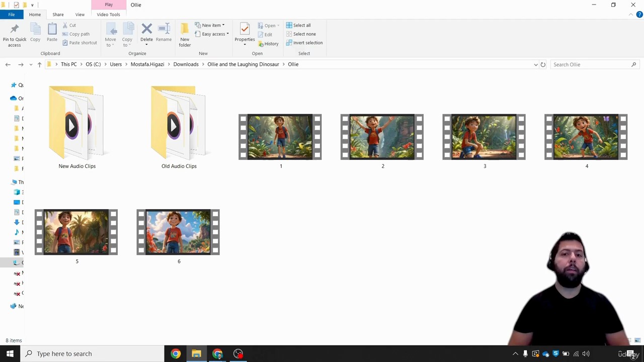This screenshot has width=644, height=362.
Task: Click Select none
Action: coord(301,34)
